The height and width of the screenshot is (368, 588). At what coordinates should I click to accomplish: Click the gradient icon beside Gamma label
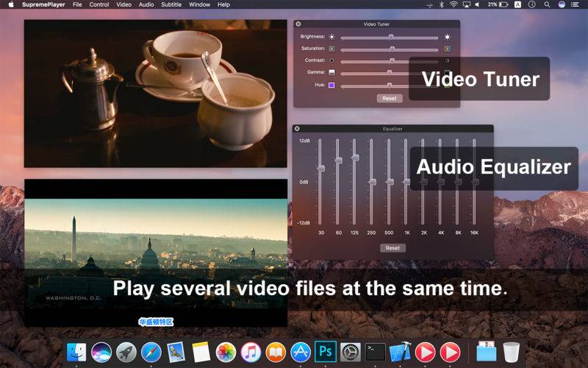331,72
